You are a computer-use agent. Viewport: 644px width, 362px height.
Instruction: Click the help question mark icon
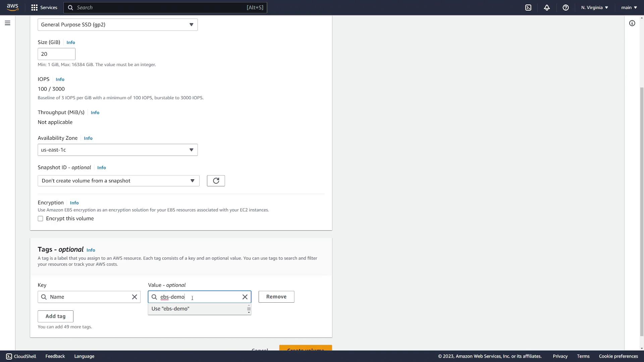coord(566,7)
